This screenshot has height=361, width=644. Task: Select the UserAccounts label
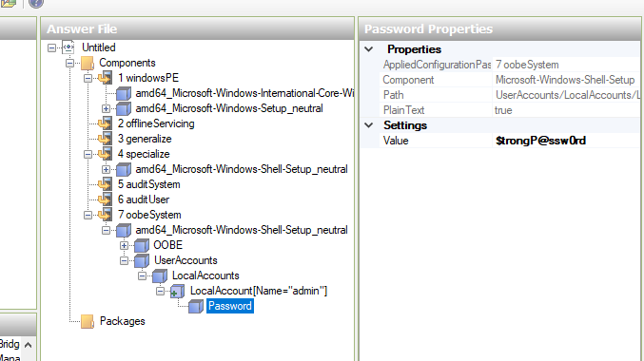(x=185, y=260)
